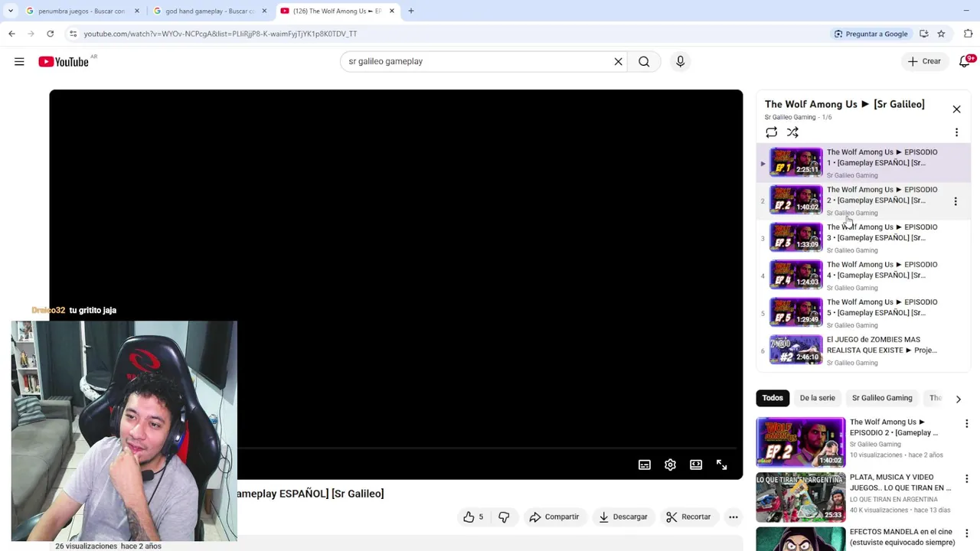Open recommended Episodio 2 thumbnail
Image resolution: width=980 pixels, height=551 pixels.
point(801,442)
